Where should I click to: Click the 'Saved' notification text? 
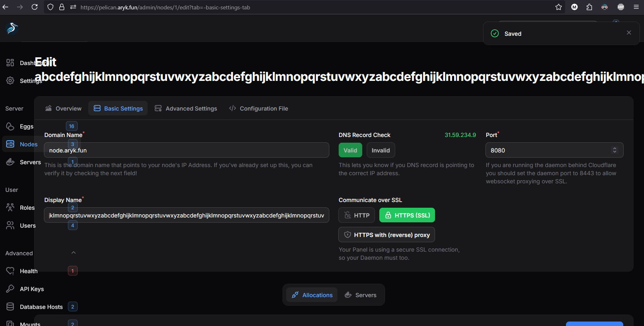(x=513, y=34)
